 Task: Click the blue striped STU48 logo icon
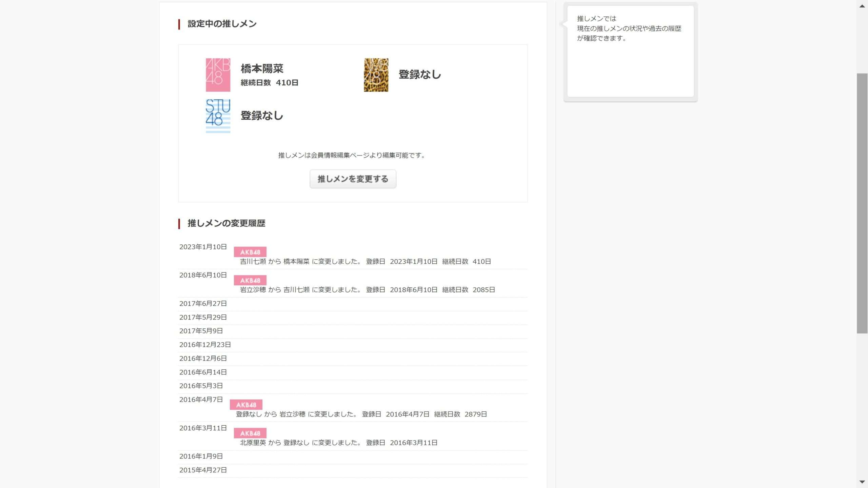tap(218, 116)
